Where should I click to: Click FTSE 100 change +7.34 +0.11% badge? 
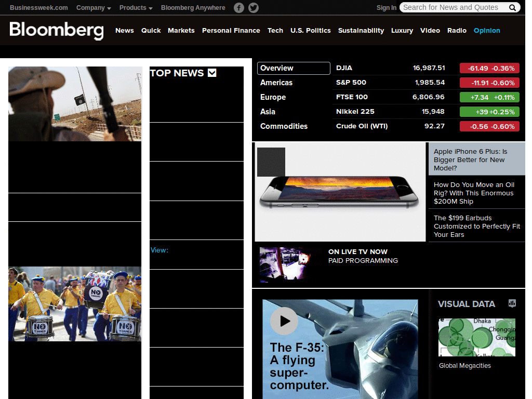(x=489, y=97)
